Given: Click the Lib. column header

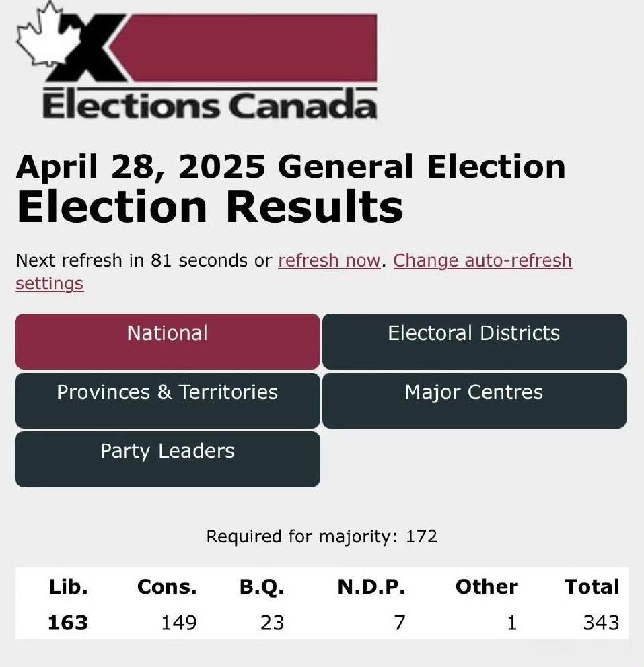Looking at the screenshot, I should pyautogui.click(x=68, y=587).
